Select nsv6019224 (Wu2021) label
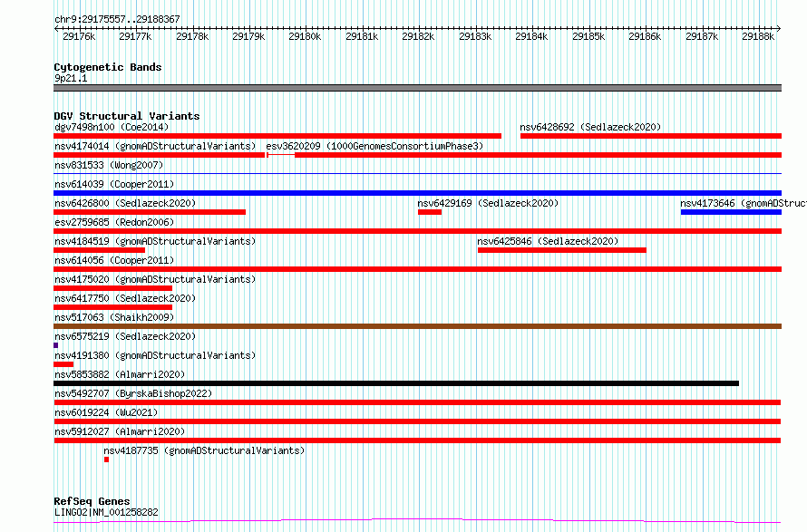807x532 pixels. point(106,412)
